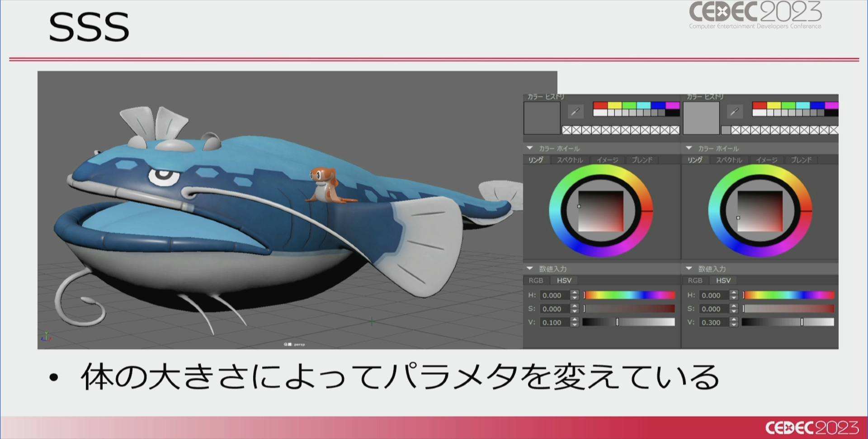
Task: Step the H value in left picker
Action: [575, 295]
